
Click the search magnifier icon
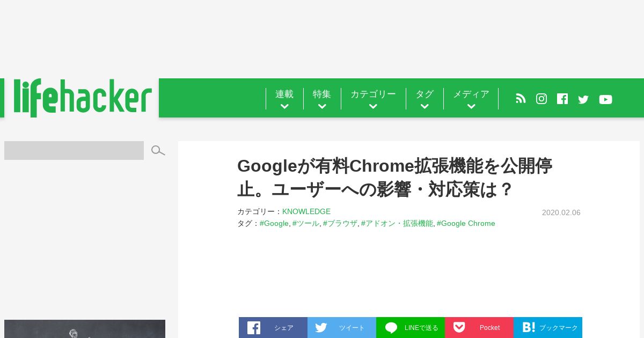[158, 151]
